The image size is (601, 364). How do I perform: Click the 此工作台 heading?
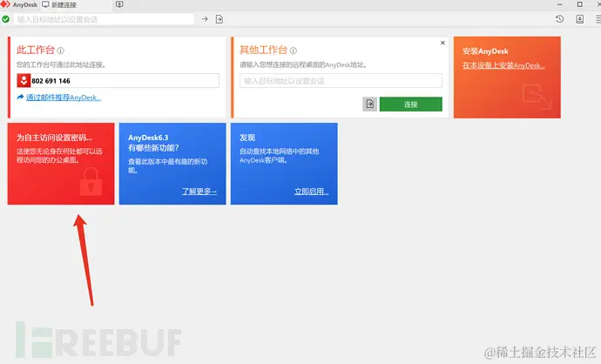tap(35, 50)
